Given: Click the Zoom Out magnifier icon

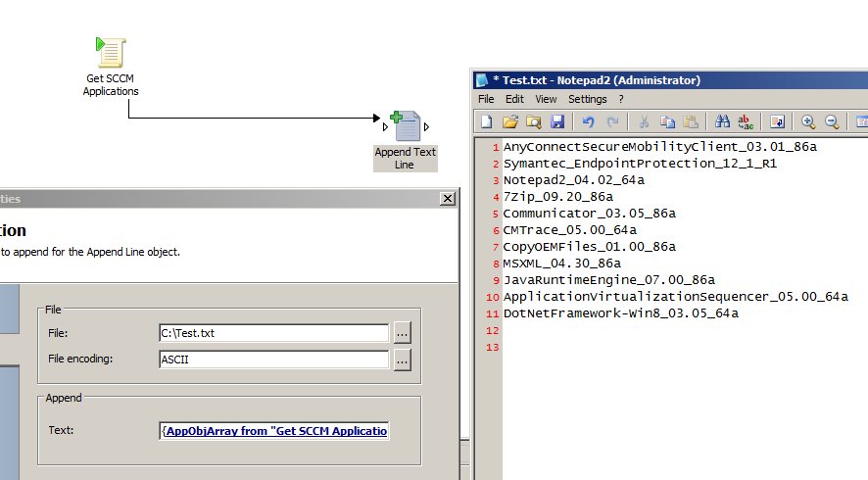Looking at the screenshot, I should coord(832,121).
